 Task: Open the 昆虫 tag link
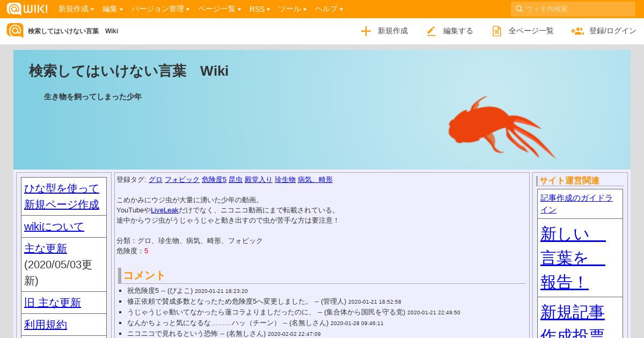coord(236,180)
